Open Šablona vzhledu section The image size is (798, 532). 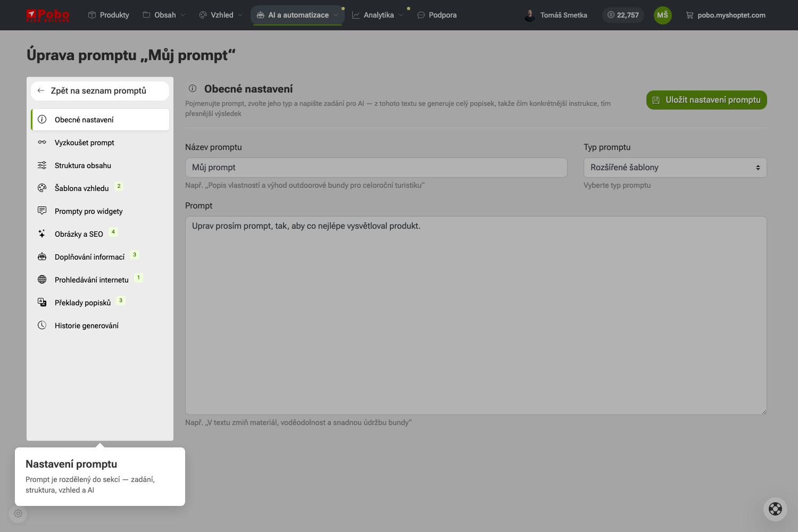[100, 188]
